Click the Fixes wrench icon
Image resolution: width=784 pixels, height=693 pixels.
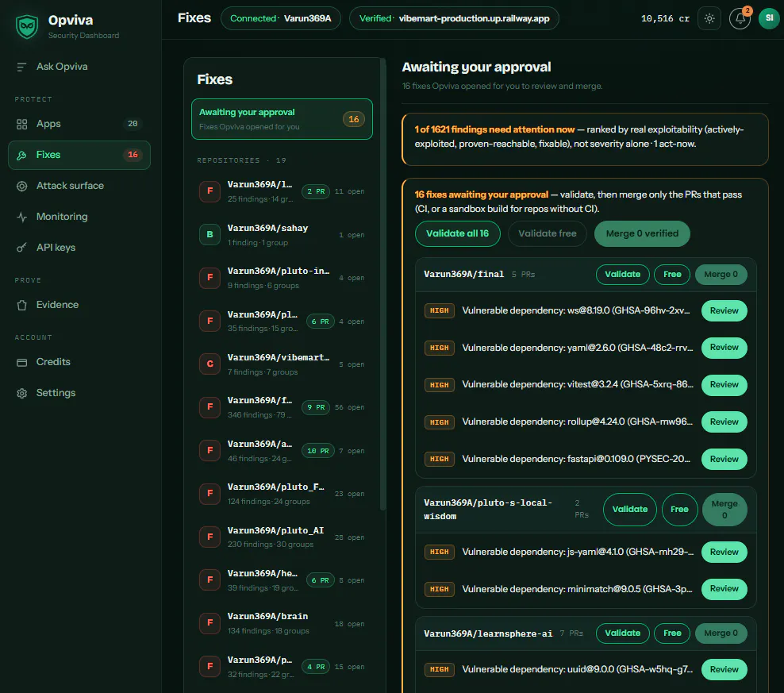point(21,155)
